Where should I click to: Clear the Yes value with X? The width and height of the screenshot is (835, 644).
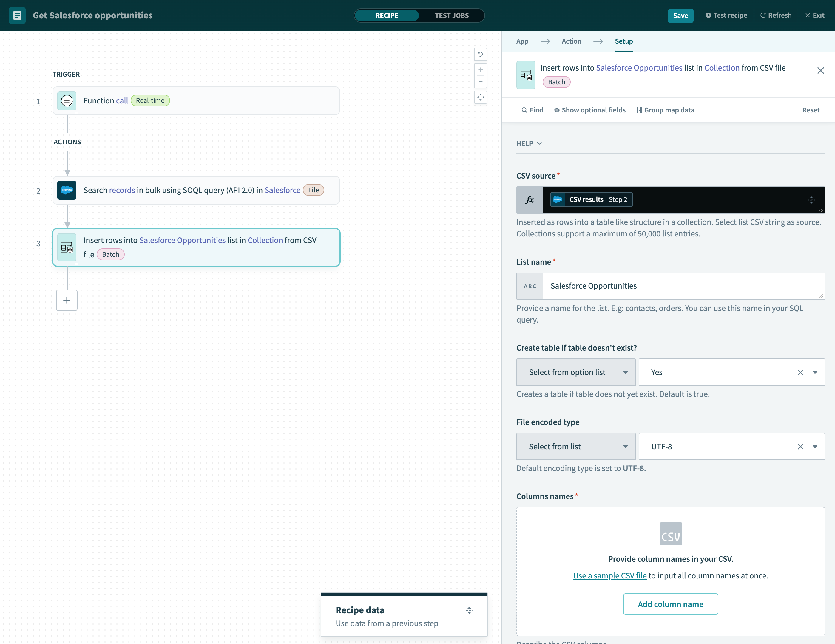(800, 372)
